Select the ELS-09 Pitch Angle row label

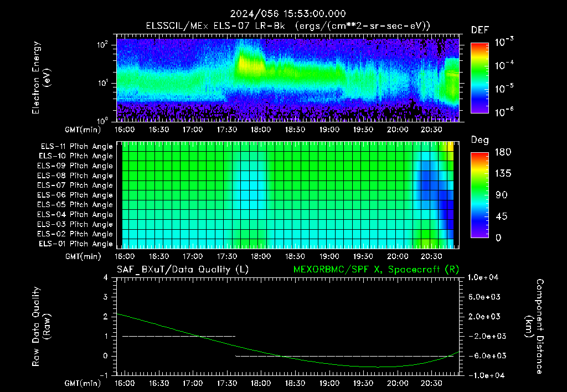click(x=75, y=166)
